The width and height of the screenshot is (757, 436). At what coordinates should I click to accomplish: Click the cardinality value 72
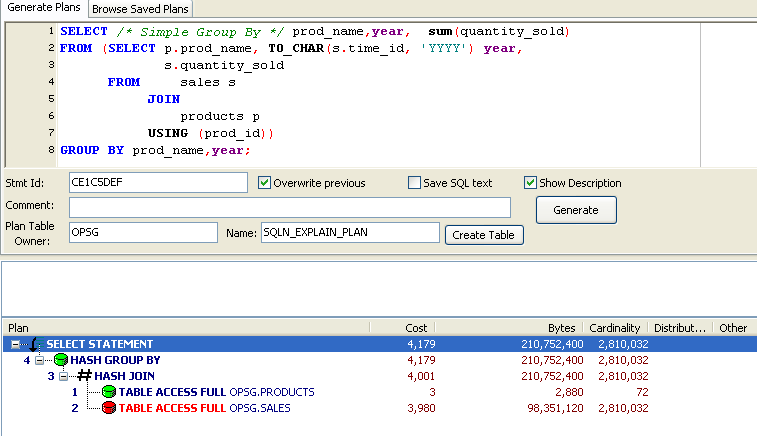tap(642, 393)
